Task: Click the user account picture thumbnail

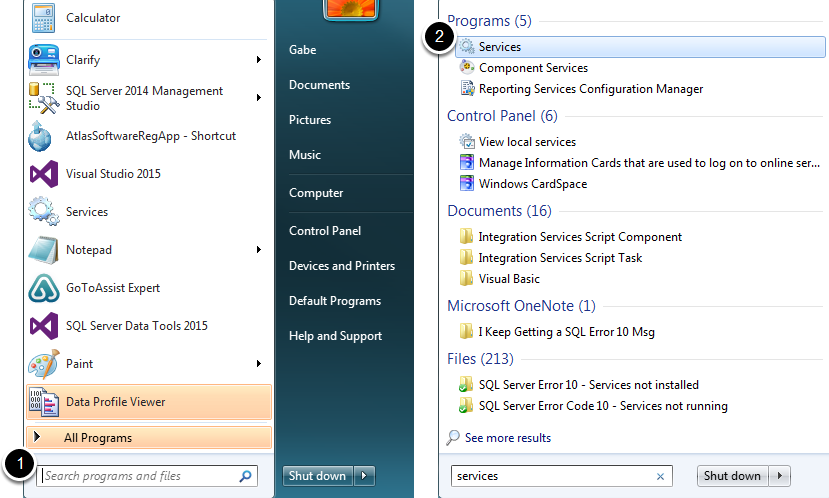Action: pos(351,10)
